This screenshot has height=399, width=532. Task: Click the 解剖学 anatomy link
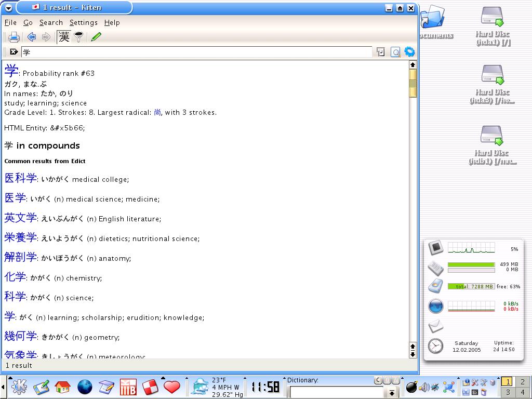[x=21, y=257]
